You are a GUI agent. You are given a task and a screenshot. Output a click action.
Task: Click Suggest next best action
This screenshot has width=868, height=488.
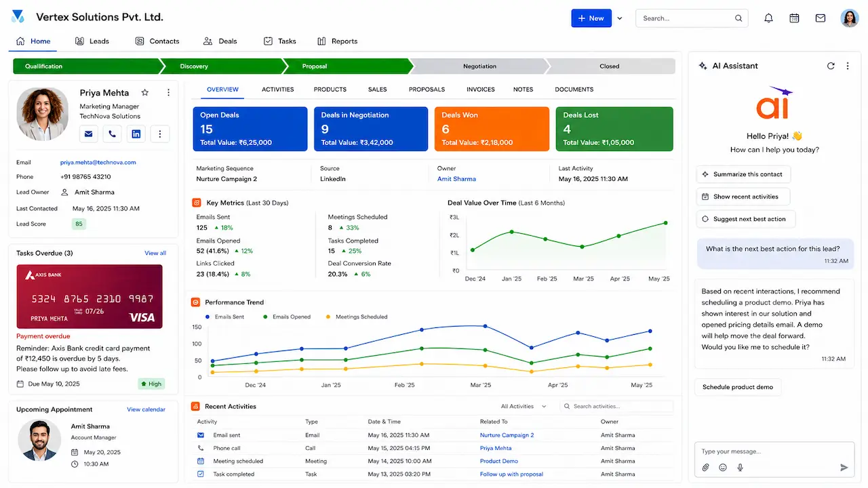tap(745, 219)
